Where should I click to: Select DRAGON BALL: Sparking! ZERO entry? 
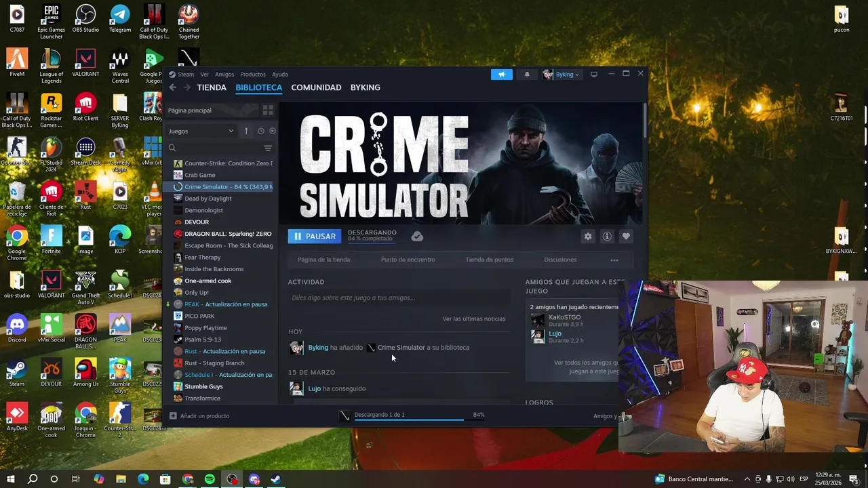point(222,234)
